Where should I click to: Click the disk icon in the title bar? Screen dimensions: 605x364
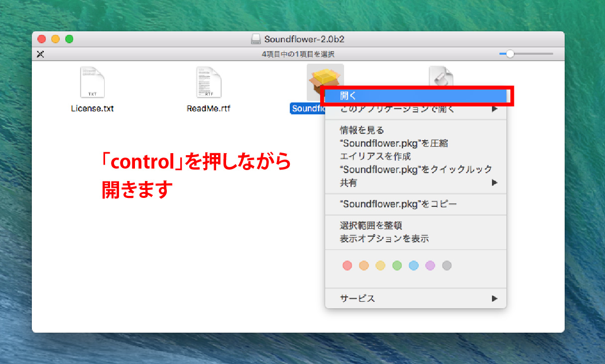[256, 39]
